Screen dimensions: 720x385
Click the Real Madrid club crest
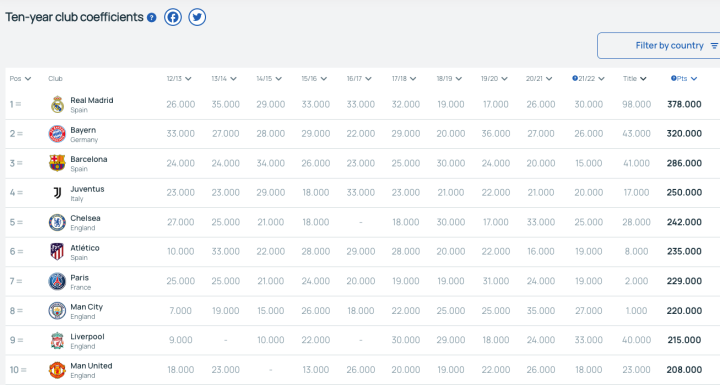click(x=57, y=104)
